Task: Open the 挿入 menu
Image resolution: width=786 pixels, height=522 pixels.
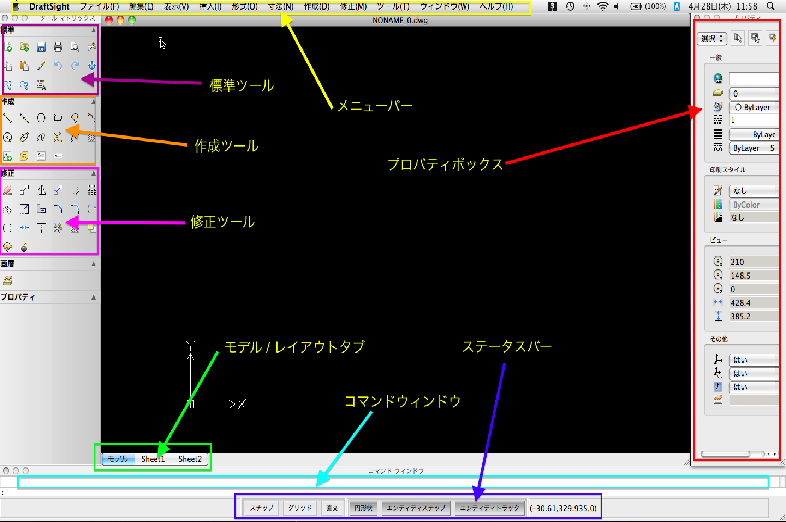Action: pos(211,7)
